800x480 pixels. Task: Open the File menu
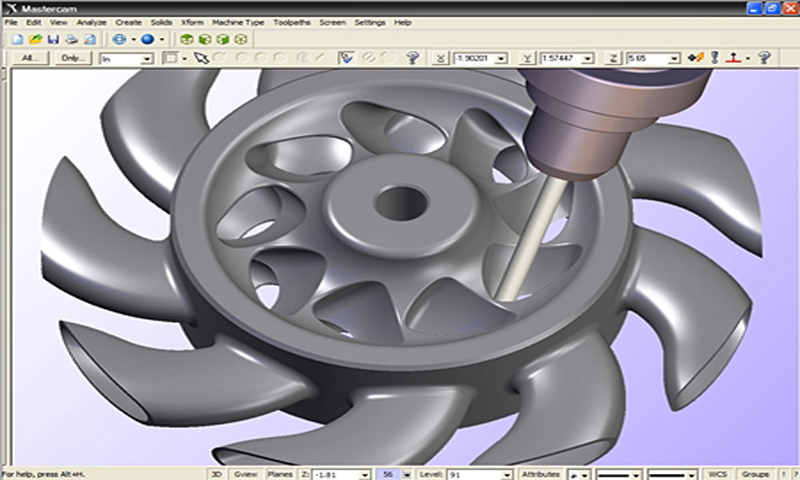tap(11, 22)
